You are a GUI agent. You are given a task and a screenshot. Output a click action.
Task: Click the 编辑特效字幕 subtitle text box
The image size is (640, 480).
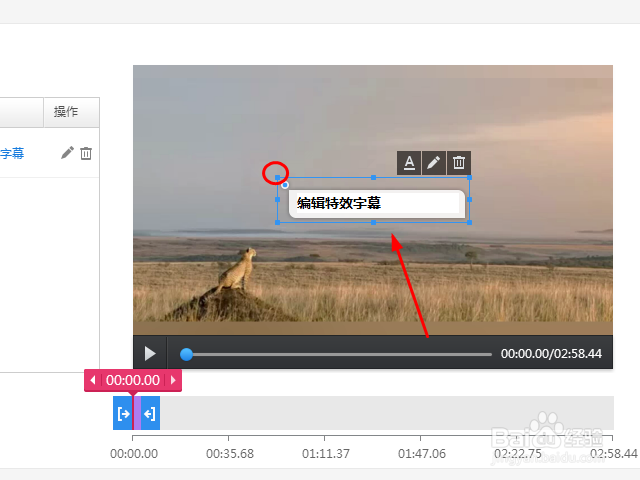coord(377,204)
